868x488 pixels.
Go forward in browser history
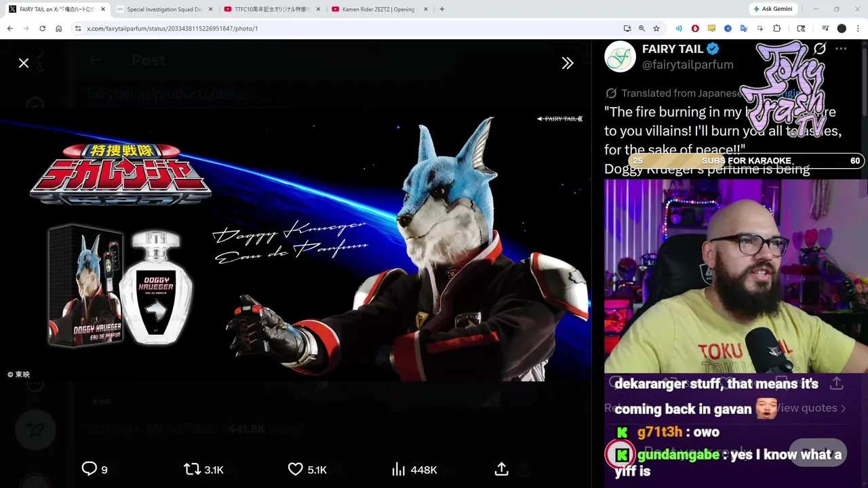coord(26,28)
